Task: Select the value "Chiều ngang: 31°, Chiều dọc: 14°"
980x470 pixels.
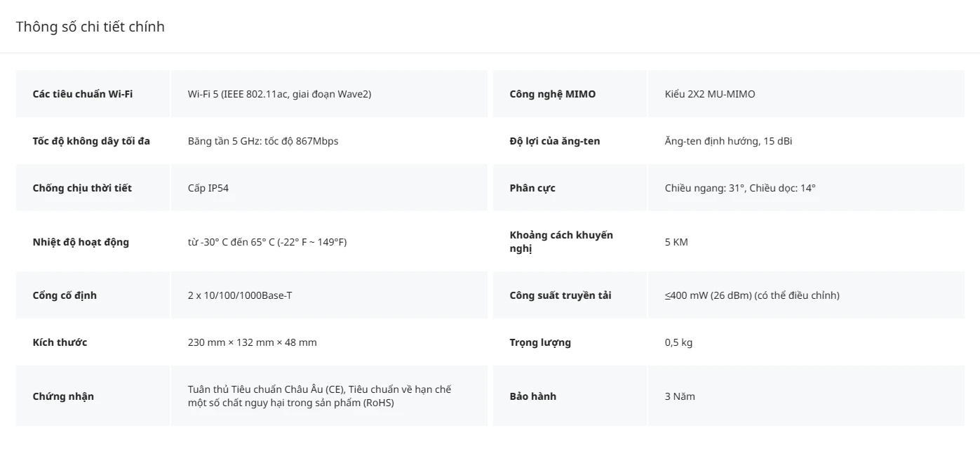Action: 740,188
